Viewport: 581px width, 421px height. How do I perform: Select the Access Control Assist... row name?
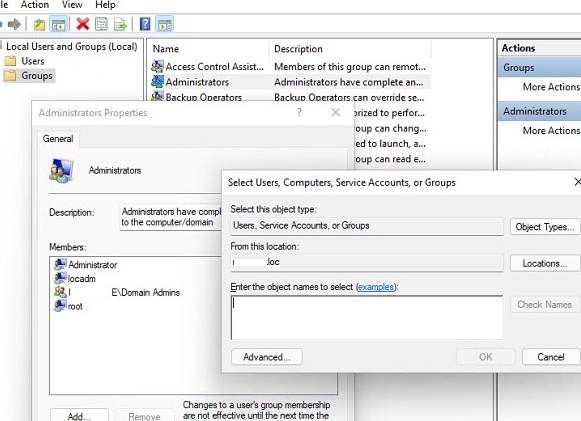pos(215,67)
